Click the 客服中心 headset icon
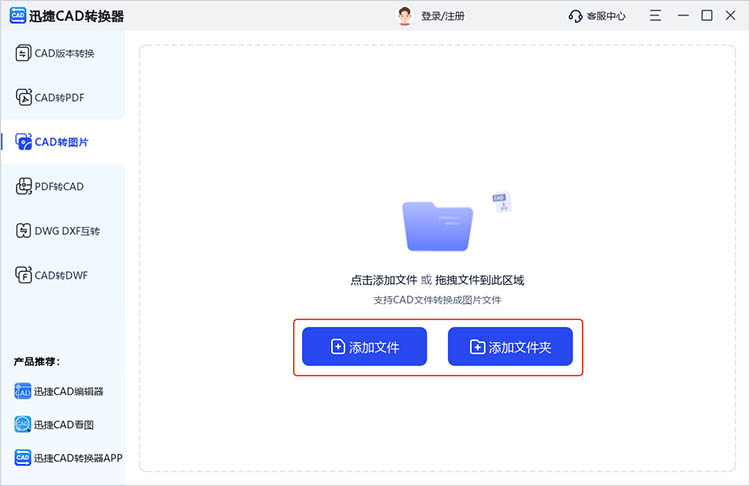 click(575, 16)
